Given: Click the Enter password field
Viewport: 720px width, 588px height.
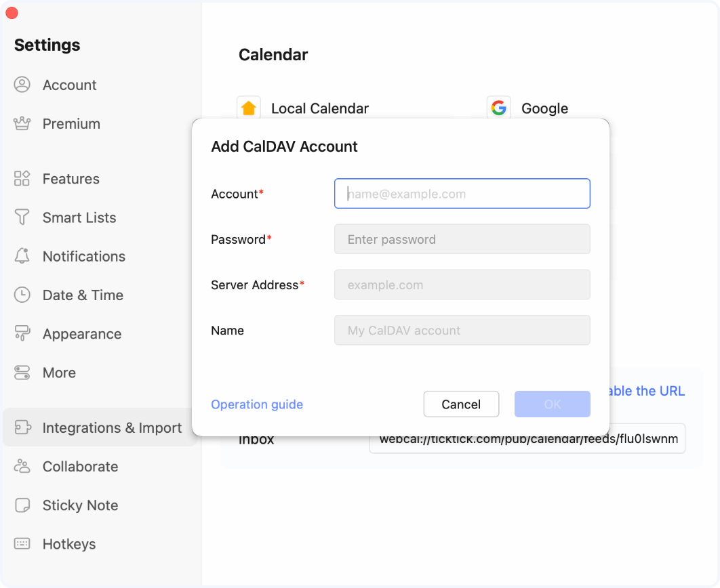Looking at the screenshot, I should coord(462,239).
